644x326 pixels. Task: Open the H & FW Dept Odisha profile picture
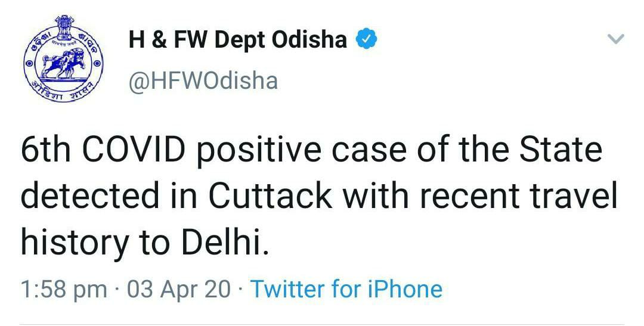(x=61, y=62)
